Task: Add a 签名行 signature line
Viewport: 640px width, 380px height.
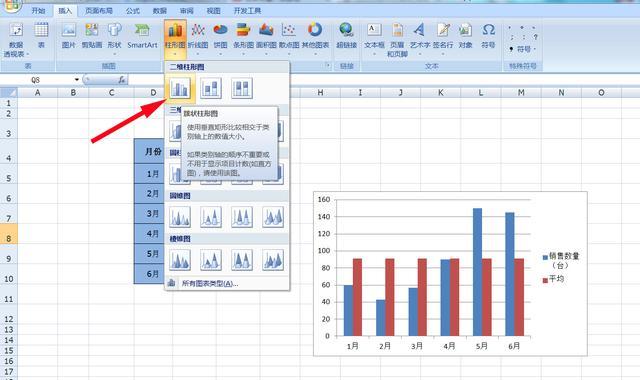Action: [443, 39]
